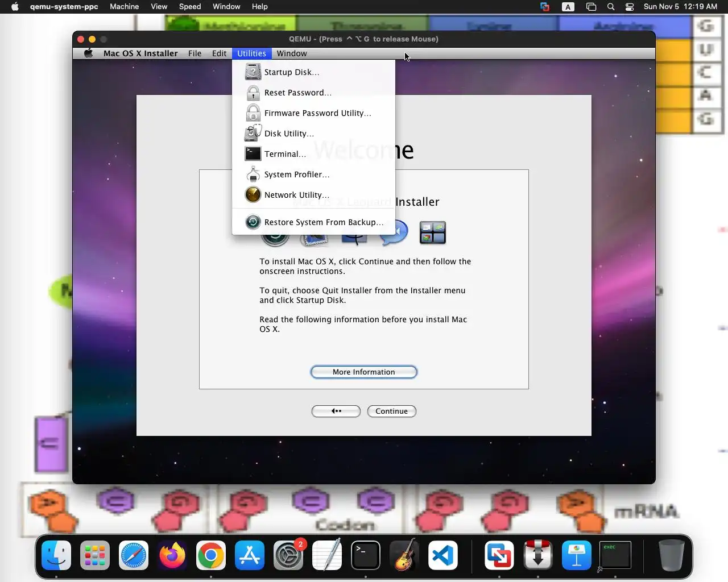This screenshot has height=582, width=728.
Task: Open qemu-system-ppc application menu
Action: point(64,7)
